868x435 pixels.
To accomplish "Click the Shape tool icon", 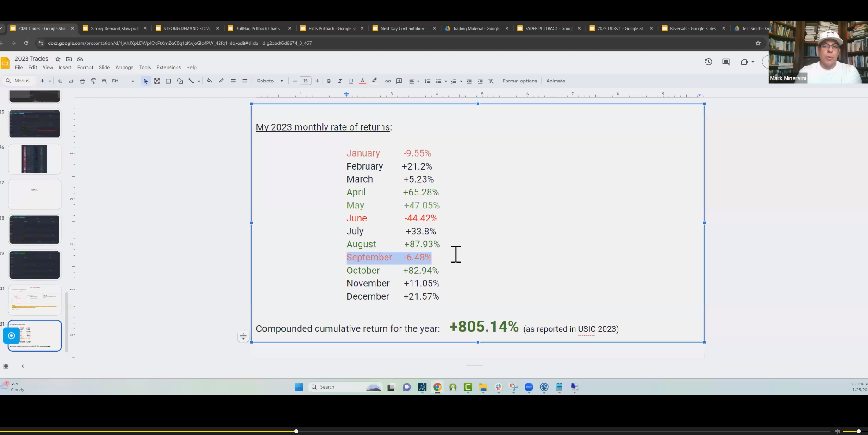I will [x=180, y=81].
